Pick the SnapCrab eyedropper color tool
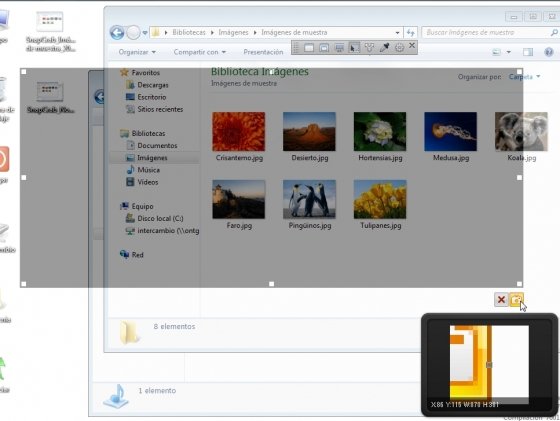Image resolution: width=560 pixels, height=421 pixels. 384,47
